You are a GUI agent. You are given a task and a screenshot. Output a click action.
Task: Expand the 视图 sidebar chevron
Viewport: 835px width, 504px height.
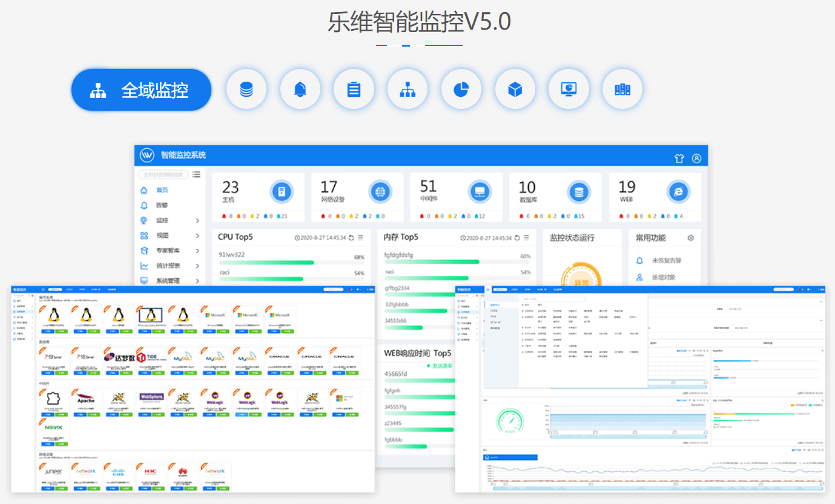197,235
